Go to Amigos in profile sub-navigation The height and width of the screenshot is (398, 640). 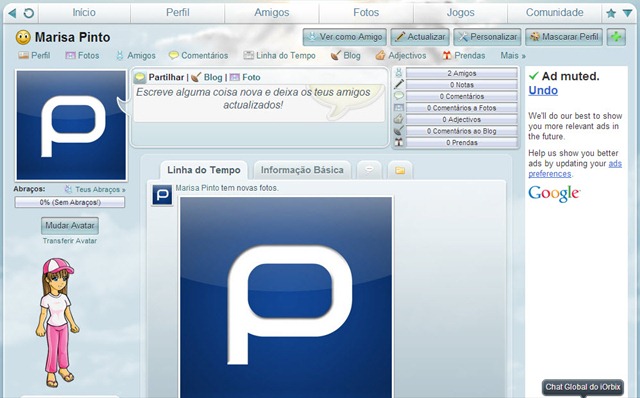(136, 56)
